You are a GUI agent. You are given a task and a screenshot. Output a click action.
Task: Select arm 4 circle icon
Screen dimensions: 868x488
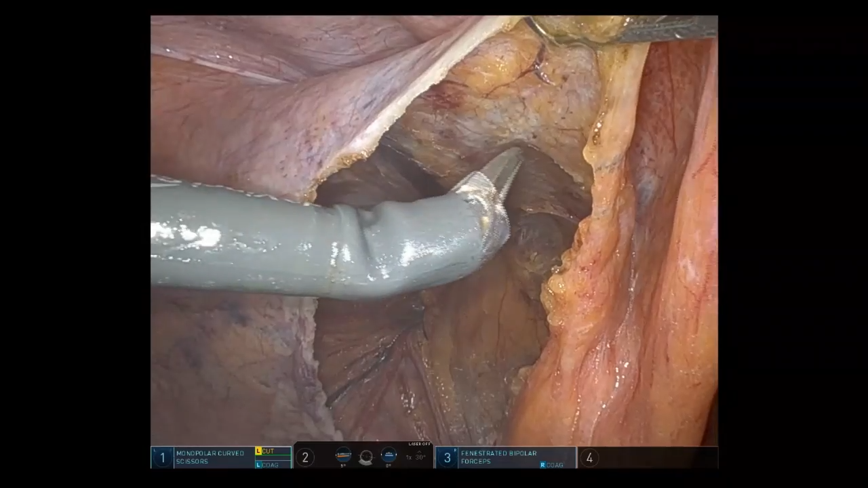pos(589,457)
